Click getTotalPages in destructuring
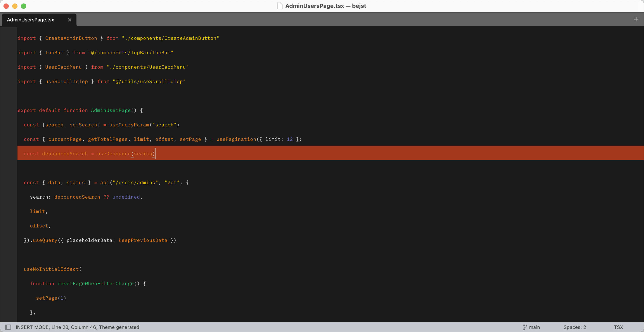Screen dimensions: 644x332 (108, 139)
